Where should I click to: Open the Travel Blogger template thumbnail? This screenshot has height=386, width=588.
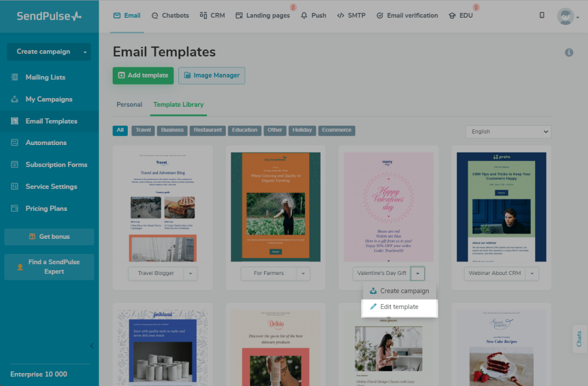163,206
